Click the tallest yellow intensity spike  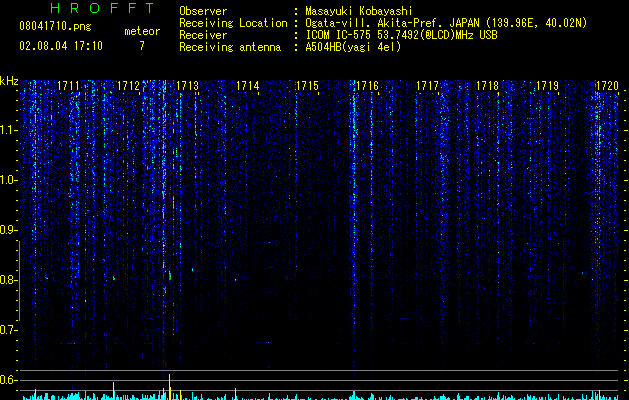[170, 387]
